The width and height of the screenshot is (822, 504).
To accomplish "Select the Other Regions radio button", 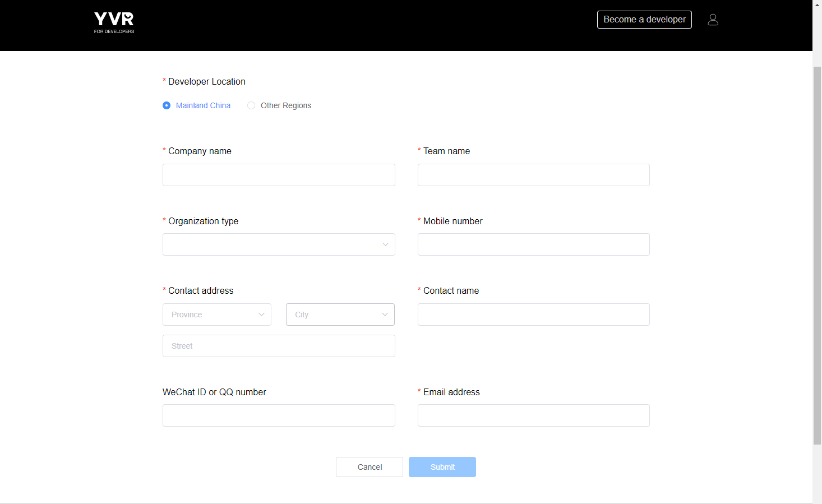I will click(x=251, y=105).
